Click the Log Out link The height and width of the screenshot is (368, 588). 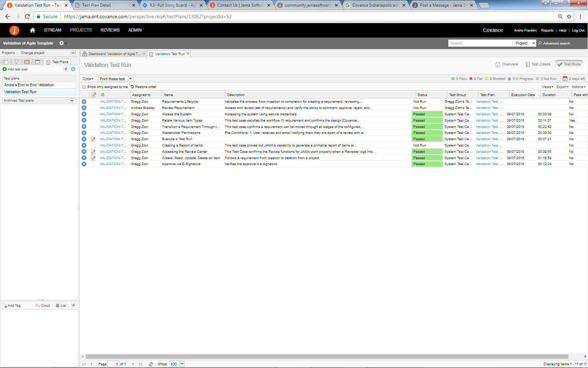pos(578,30)
